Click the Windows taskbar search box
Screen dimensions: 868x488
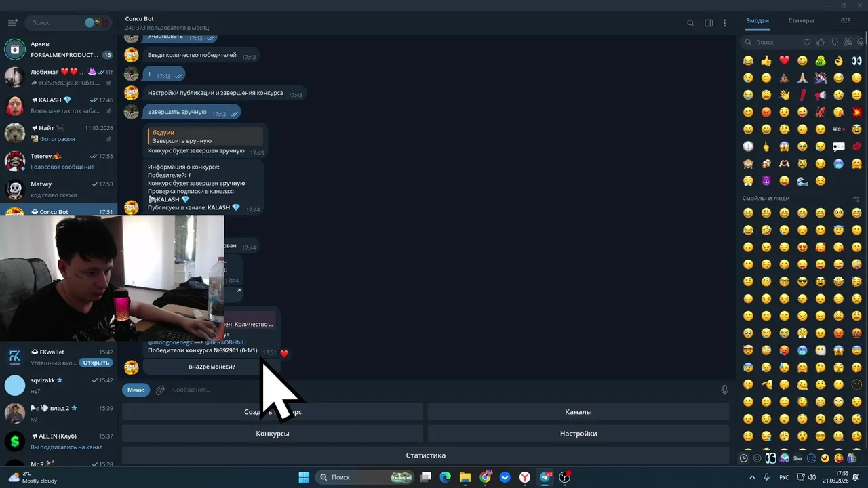click(366, 477)
